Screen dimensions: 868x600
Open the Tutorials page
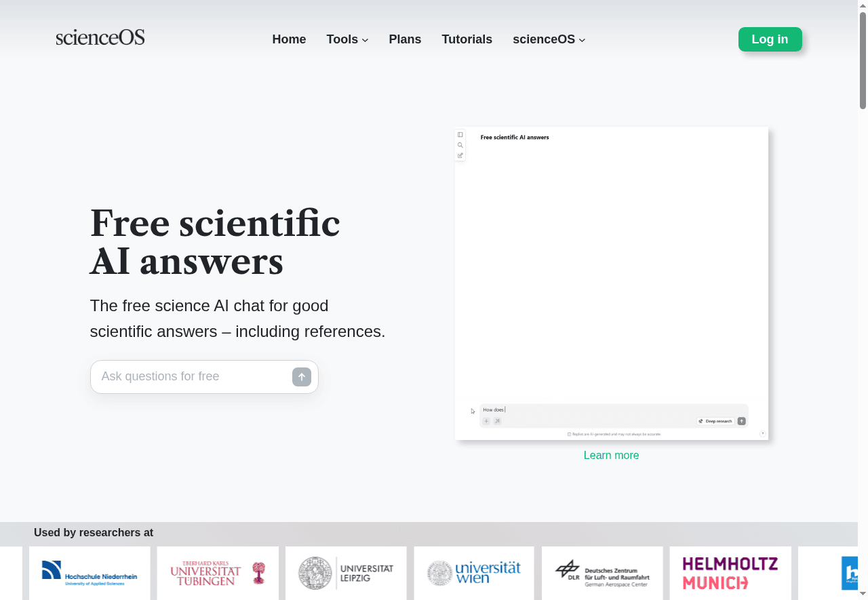click(467, 39)
